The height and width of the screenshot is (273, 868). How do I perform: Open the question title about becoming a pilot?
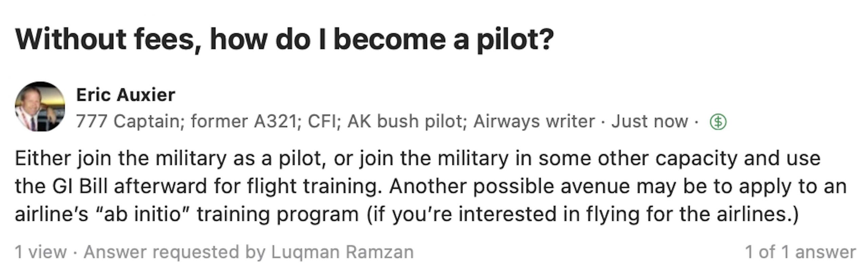tap(284, 40)
